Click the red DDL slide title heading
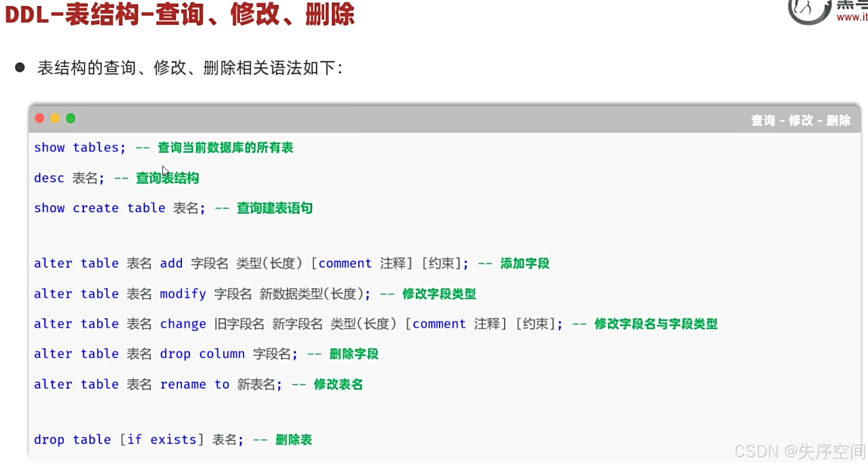The width and height of the screenshot is (868, 466). click(179, 15)
